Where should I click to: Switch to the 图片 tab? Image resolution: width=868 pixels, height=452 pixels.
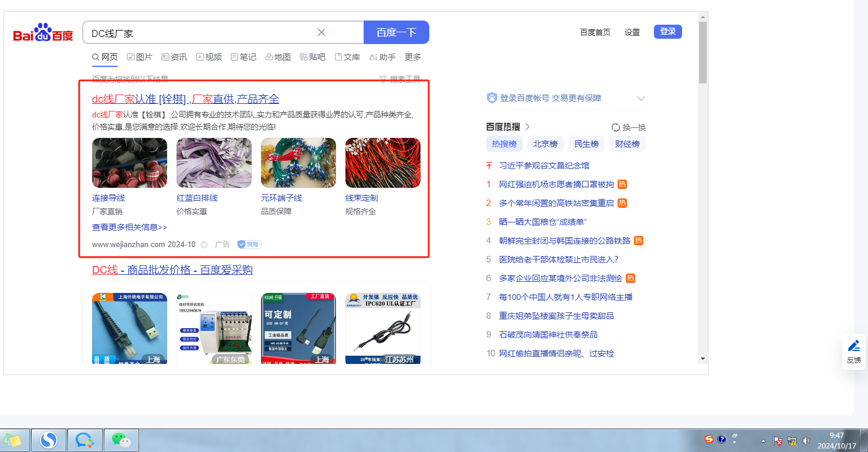coord(140,57)
